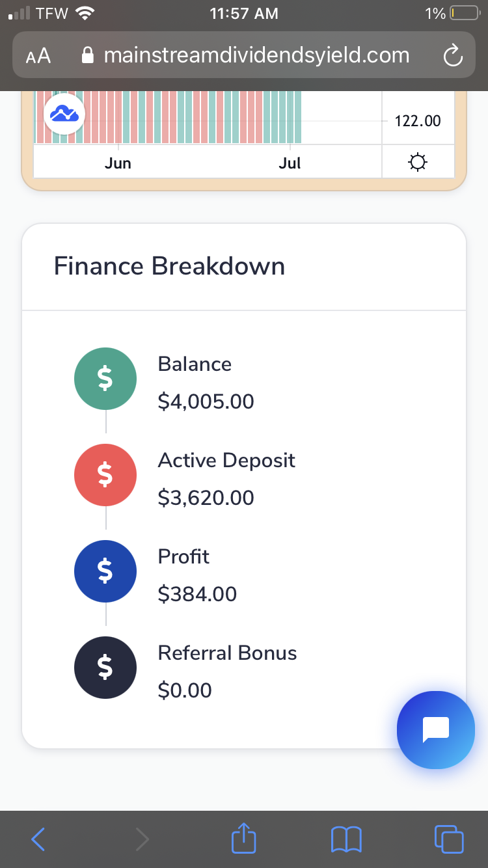Image resolution: width=488 pixels, height=868 pixels.
Task: Open the AA reader text-size menu
Action: pyautogui.click(x=38, y=56)
